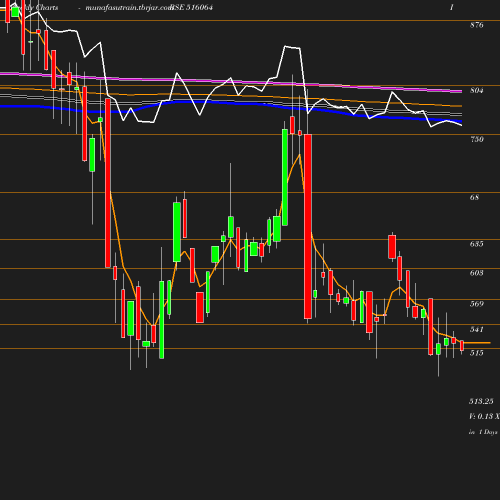500x500 pixels.
Task: Select the '635' price axis label
Action: point(476,244)
